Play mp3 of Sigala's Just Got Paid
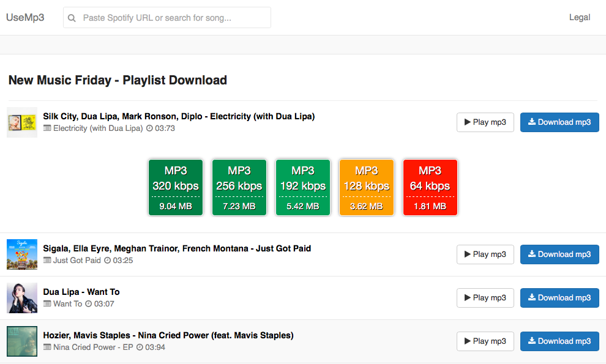This screenshot has height=364, width=606. (x=485, y=254)
